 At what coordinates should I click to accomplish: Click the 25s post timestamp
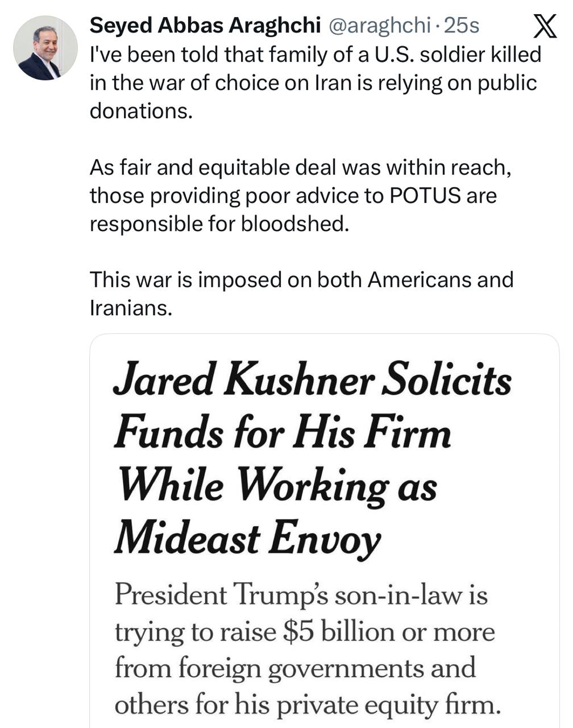pyautogui.click(x=461, y=26)
